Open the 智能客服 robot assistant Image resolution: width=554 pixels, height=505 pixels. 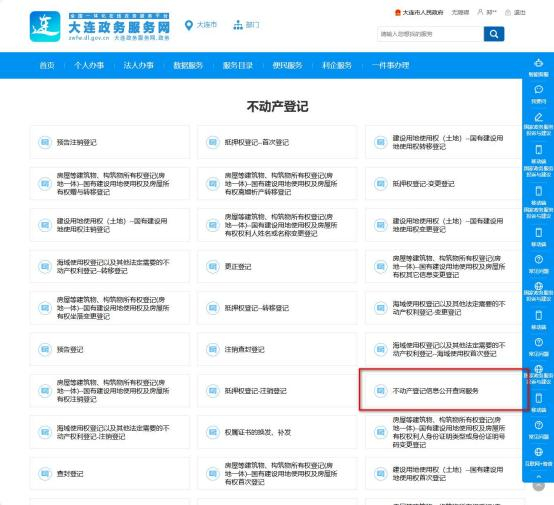coord(538,63)
